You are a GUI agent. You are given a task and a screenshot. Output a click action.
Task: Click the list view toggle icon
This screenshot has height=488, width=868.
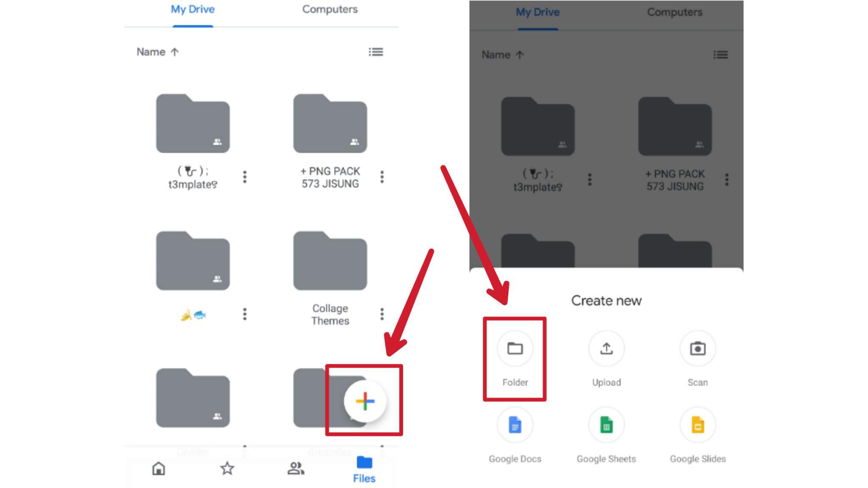(376, 52)
